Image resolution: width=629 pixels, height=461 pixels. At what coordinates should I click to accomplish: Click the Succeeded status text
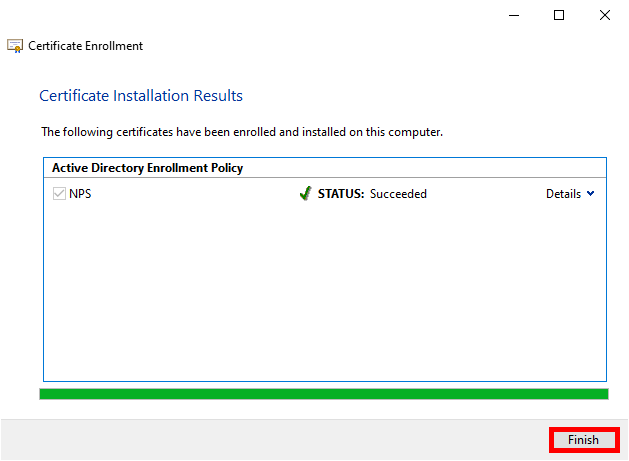click(398, 194)
